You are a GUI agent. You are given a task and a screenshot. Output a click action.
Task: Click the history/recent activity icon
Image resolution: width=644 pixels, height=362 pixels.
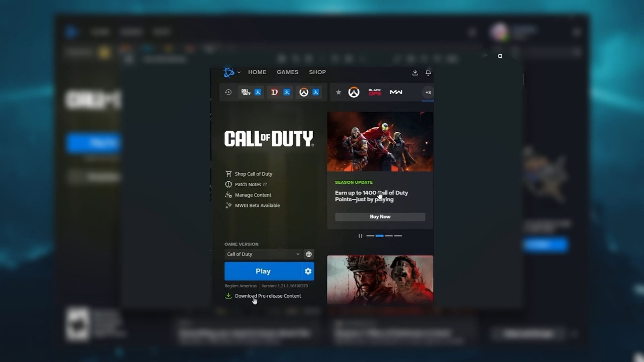tap(228, 92)
